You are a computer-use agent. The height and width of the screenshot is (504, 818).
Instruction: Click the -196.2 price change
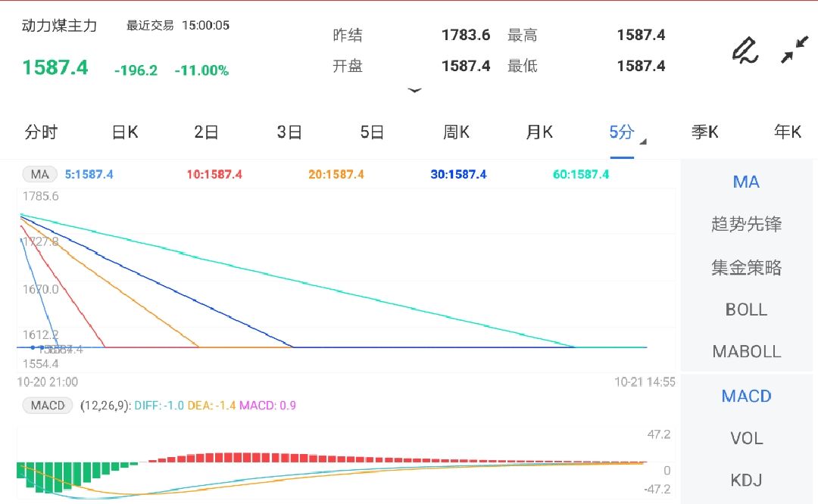[x=136, y=70]
